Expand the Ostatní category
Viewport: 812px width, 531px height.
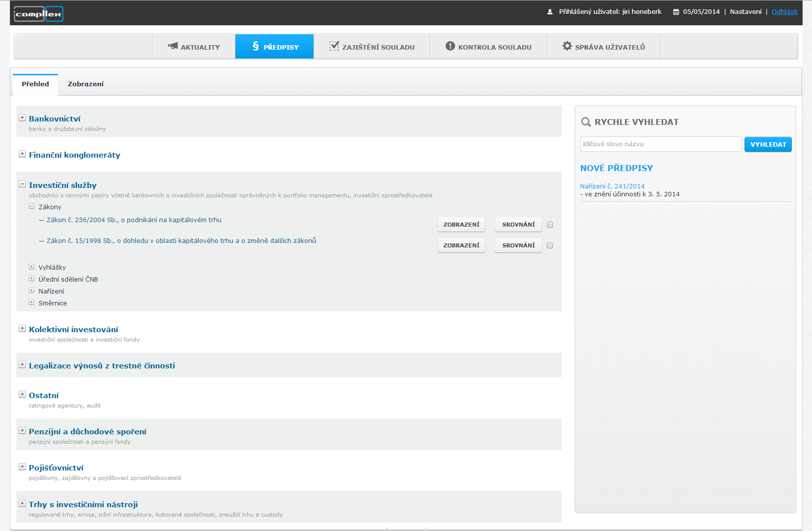(22, 395)
